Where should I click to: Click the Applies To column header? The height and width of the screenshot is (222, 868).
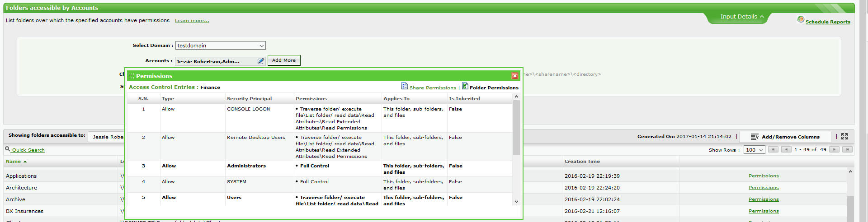396,98
